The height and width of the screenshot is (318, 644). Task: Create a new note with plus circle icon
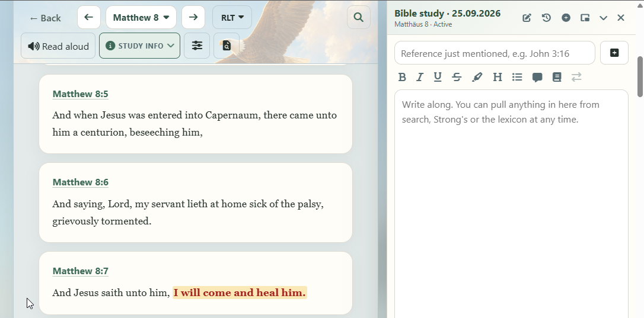566,18
